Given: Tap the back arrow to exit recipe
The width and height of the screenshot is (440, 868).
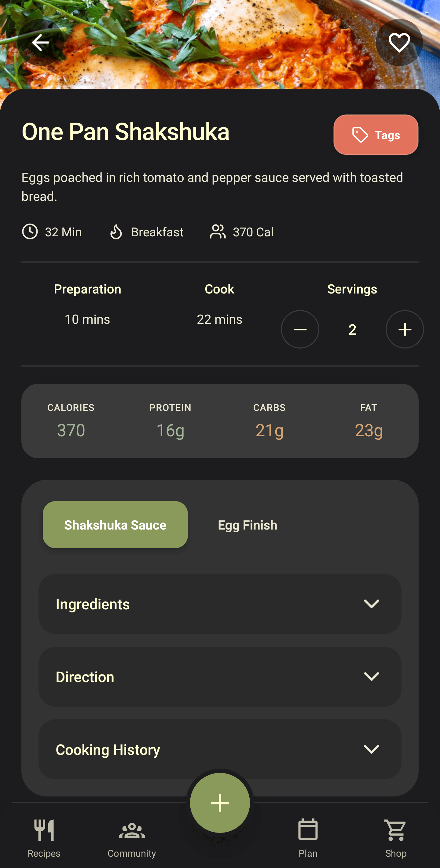Looking at the screenshot, I should (41, 42).
